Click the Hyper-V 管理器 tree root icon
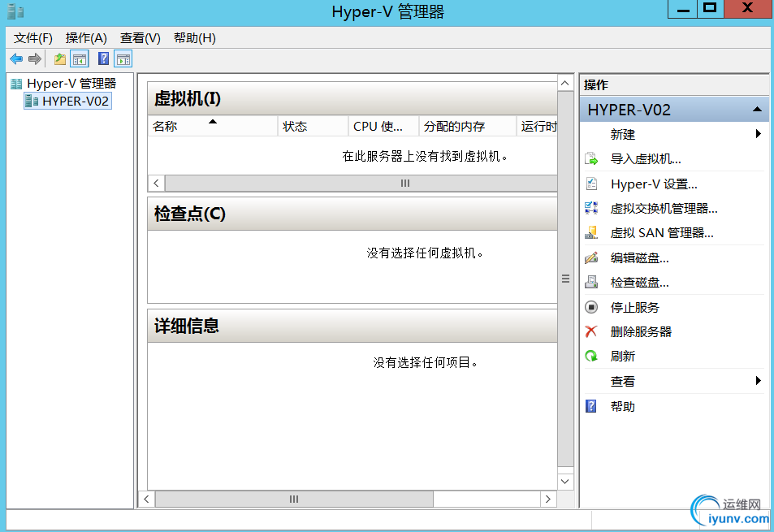The image size is (774, 532). (x=16, y=84)
